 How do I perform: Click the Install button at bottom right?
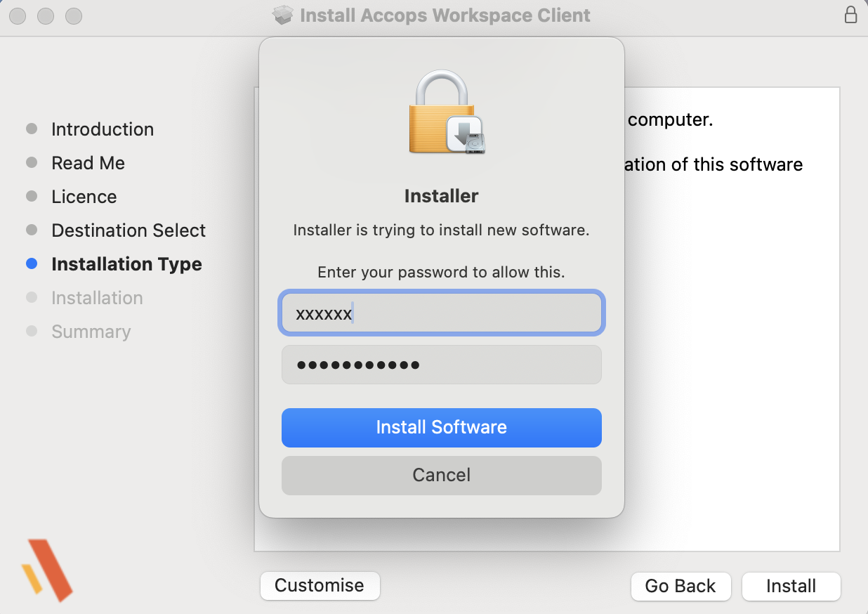point(791,587)
